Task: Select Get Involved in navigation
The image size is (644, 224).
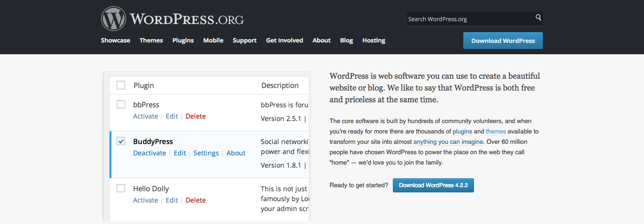Action: (285, 41)
